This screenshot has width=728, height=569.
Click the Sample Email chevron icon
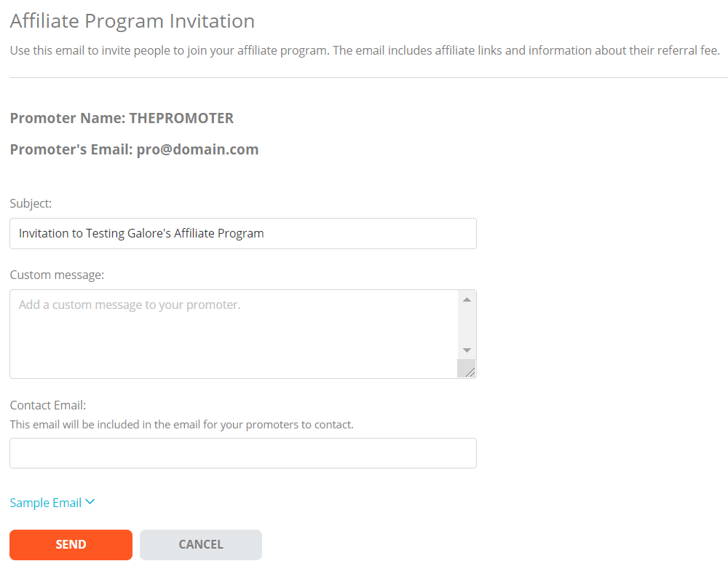coord(90,502)
